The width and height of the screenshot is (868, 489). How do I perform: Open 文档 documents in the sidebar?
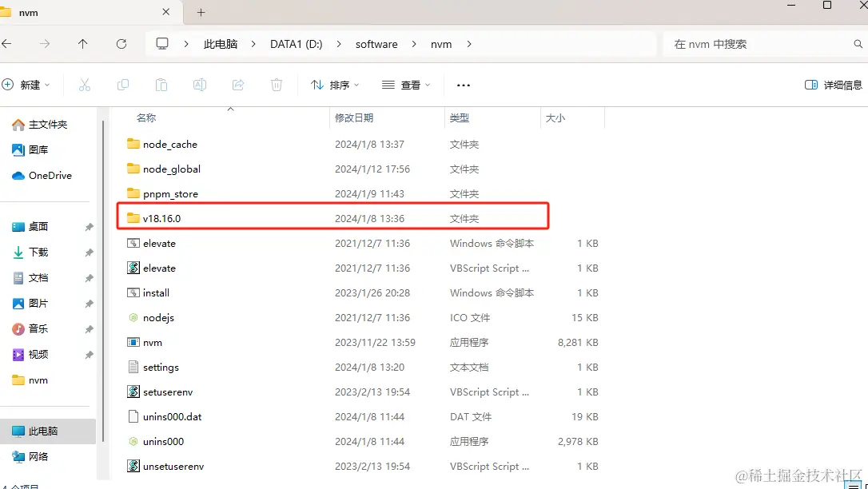[x=30, y=278]
